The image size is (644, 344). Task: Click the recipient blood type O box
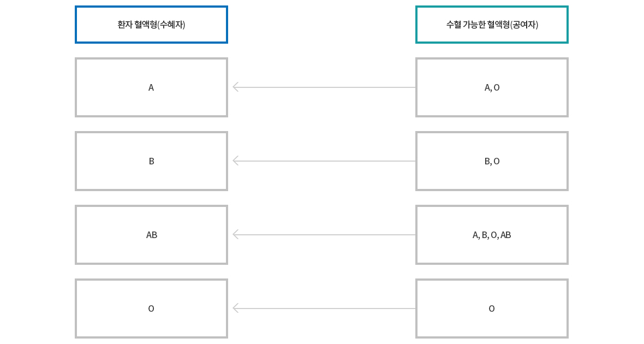pyautogui.click(x=151, y=309)
